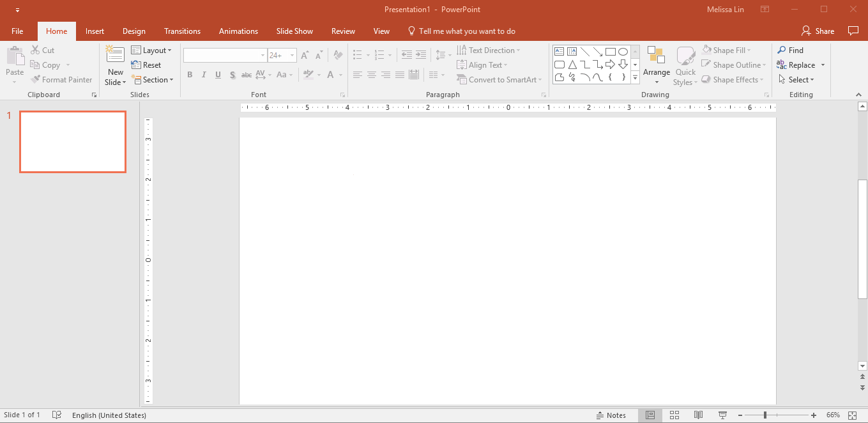Click the Find magnifier icon
Screen dimensions: 868x423
tap(782, 50)
